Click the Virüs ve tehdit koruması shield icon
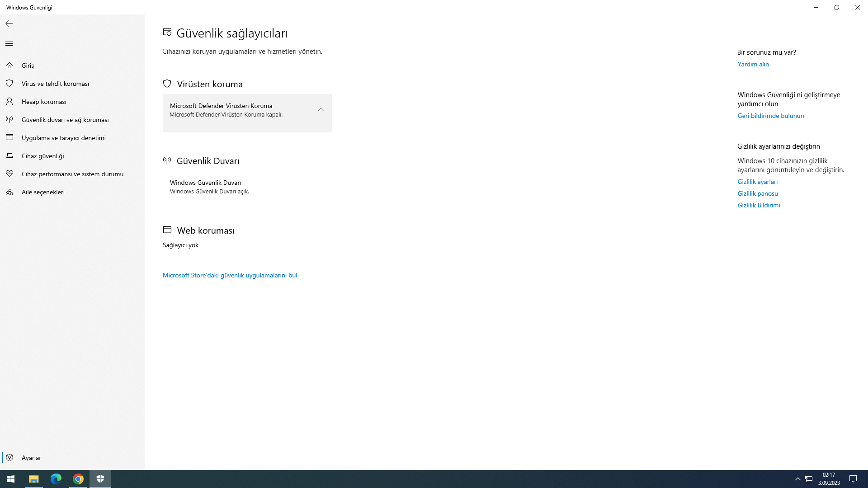Image resolution: width=868 pixels, height=488 pixels. (9, 84)
